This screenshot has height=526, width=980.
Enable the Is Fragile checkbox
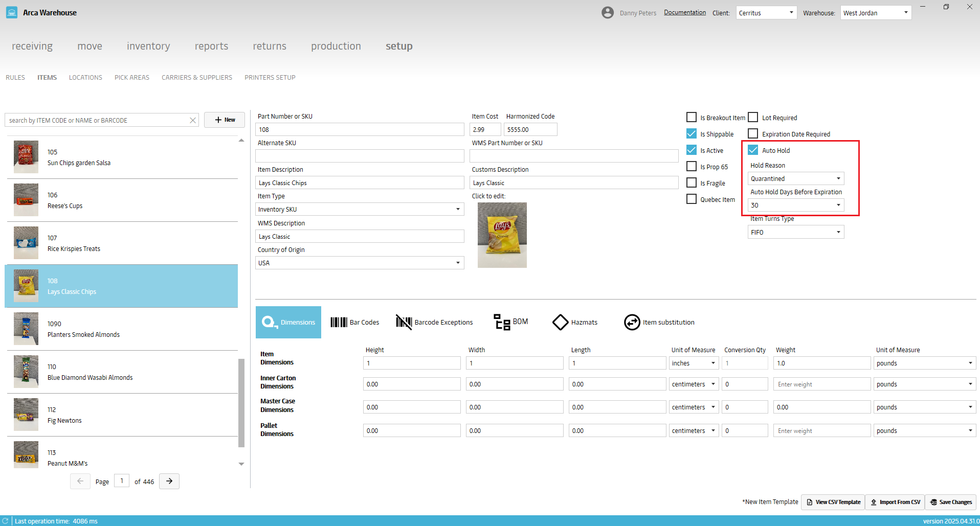pyautogui.click(x=692, y=183)
